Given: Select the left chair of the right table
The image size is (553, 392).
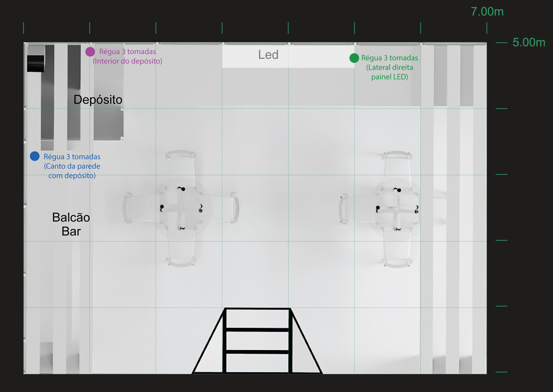Looking at the screenshot, I should point(355,209).
